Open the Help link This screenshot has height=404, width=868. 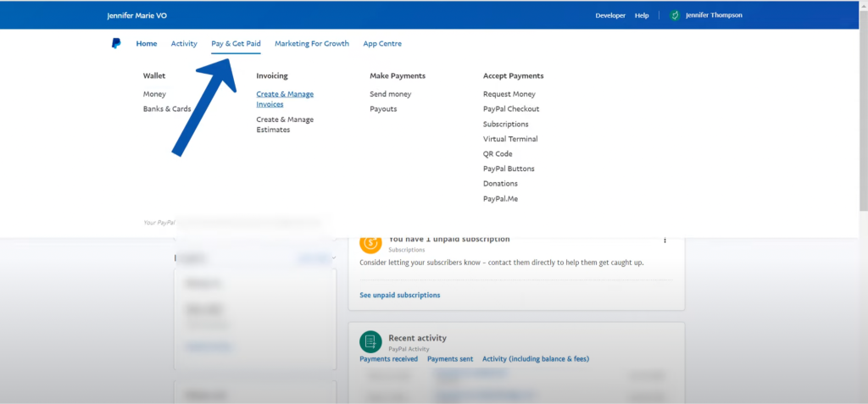tap(642, 15)
